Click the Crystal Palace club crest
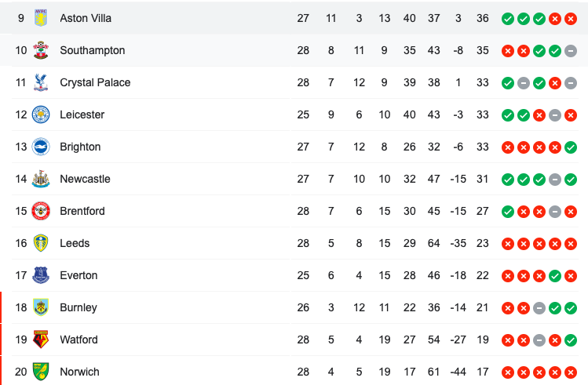This screenshot has width=588, height=385. tap(41, 82)
